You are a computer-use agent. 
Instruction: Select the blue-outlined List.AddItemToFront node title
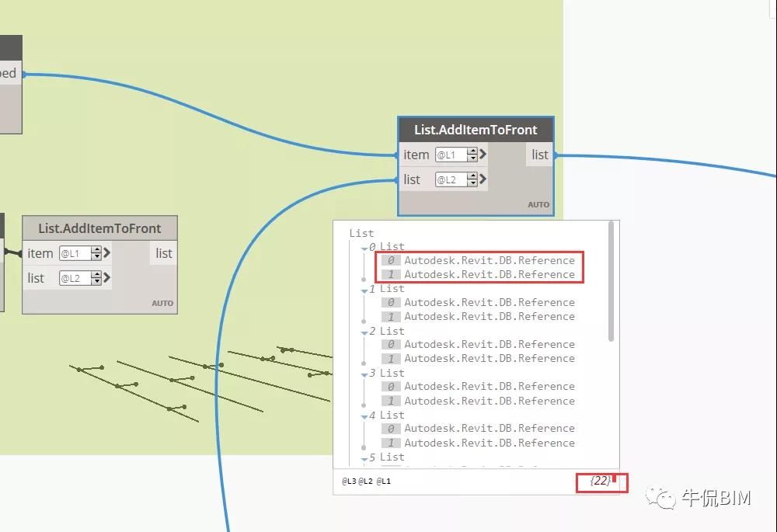[476, 130]
